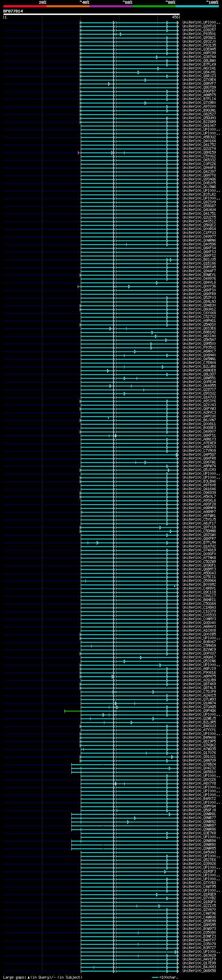Click the UniRef100_Q1A7U3 label
Image resolution: width=222 pixels, height=980 pixels.
[199, 397]
